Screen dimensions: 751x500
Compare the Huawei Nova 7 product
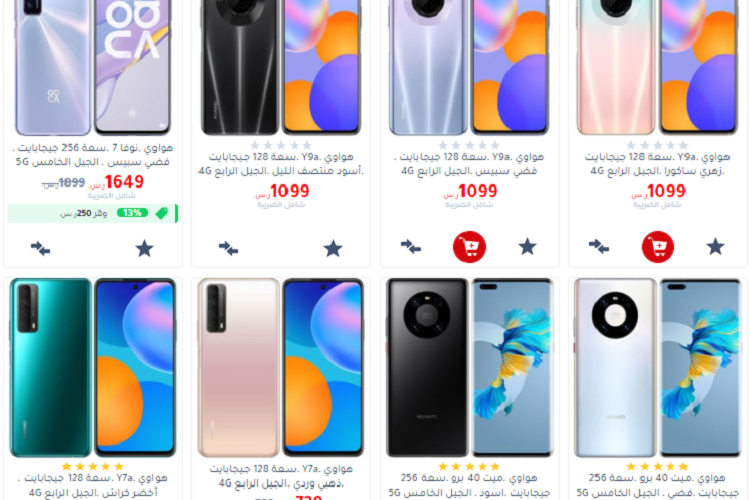pos(40,249)
